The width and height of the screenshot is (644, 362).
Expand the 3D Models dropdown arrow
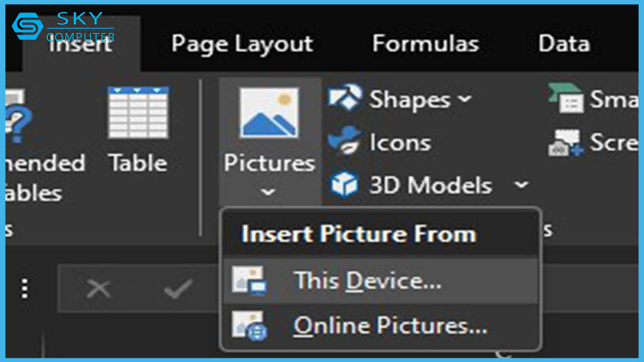522,185
